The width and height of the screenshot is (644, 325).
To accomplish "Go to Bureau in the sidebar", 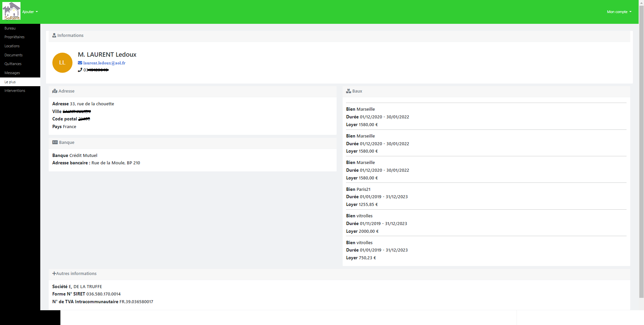I will click(x=10, y=28).
